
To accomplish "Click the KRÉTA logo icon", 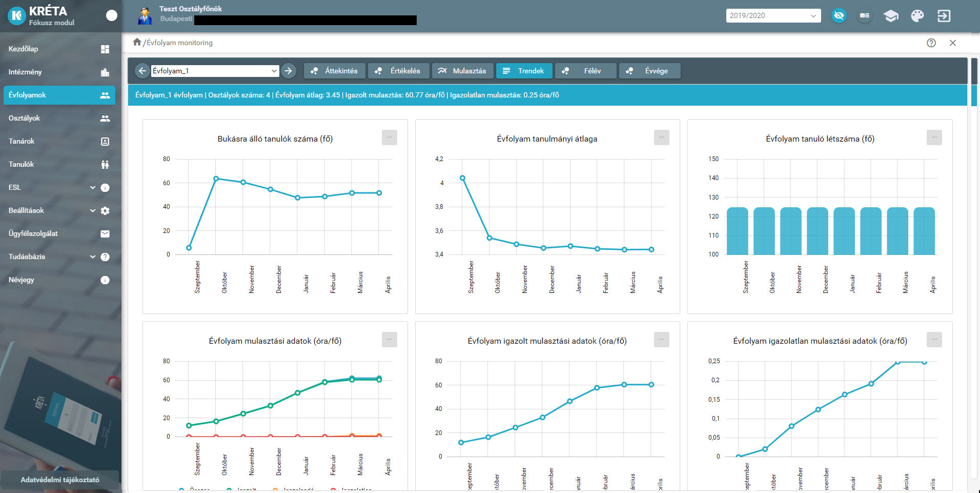I will pyautogui.click(x=16, y=16).
